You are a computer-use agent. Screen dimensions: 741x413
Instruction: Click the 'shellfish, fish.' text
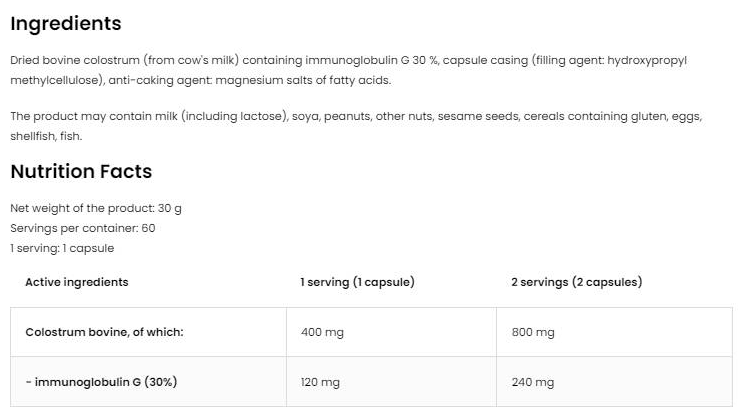point(46,136)
